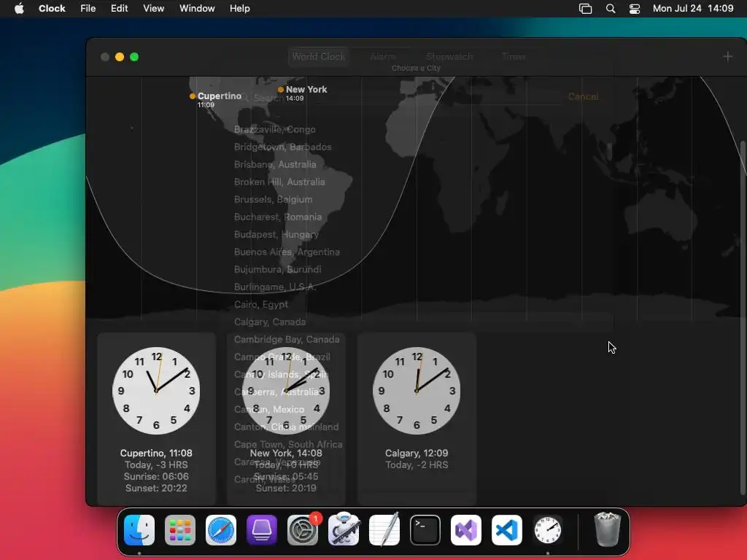The width and height of the screenshot is (747, 560).
Task: Open the purple Apple Configurator icon in Dock
Action: pyautogui.click(x=262, y=530)
